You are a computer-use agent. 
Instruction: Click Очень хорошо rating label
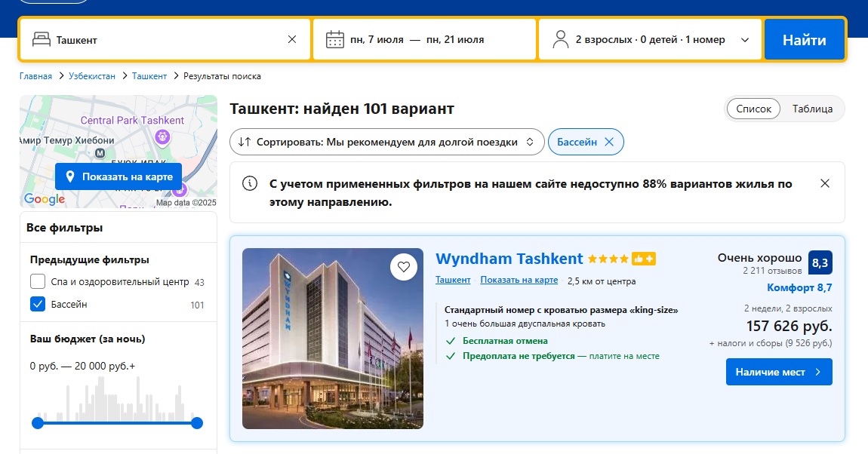point(759,258)
